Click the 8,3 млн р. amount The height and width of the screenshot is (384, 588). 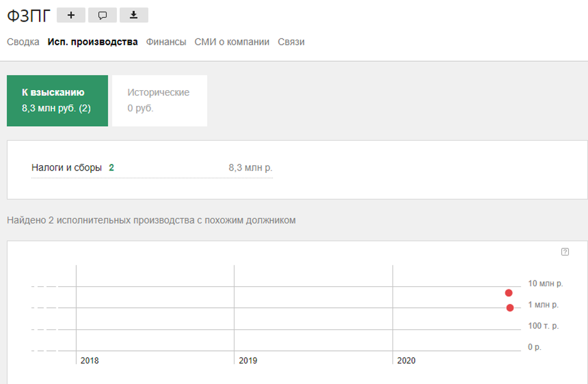click(251, 168)
